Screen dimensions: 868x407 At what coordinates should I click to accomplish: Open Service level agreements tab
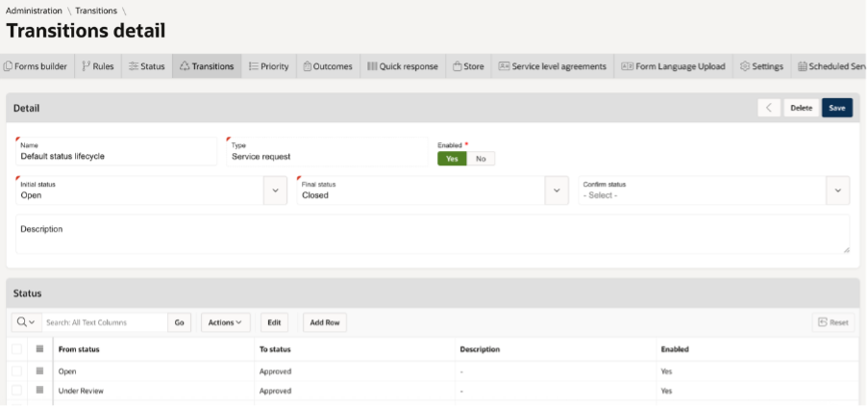[x=553, y=65]
